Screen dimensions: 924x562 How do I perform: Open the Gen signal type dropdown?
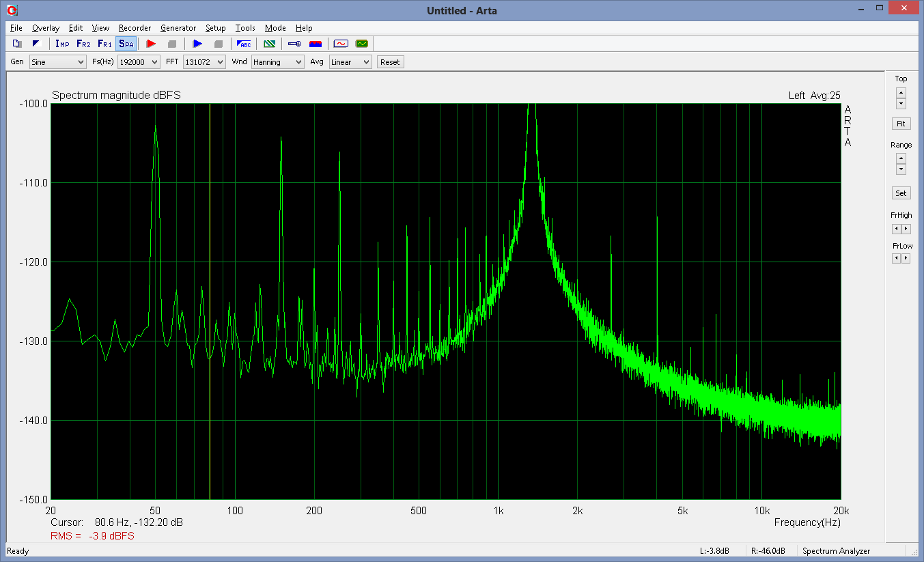57,62
